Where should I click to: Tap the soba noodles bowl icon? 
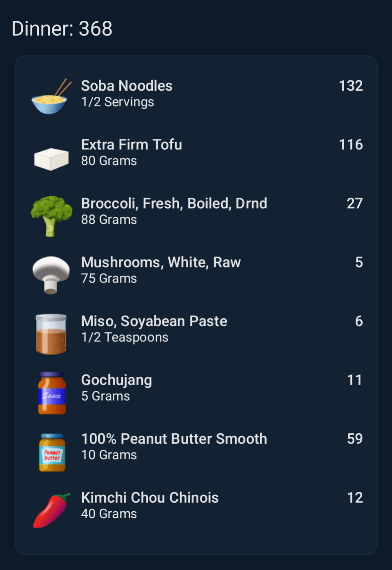point(51,98)
